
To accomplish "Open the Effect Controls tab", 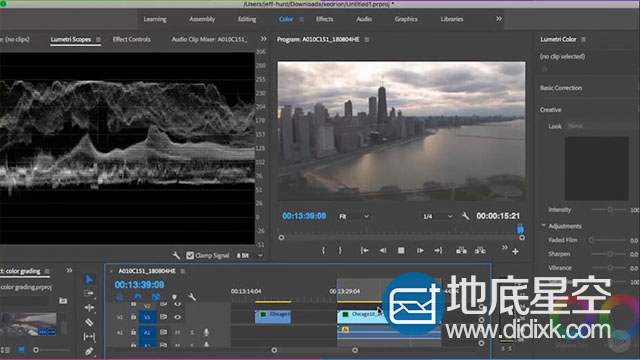I will 131,40.
